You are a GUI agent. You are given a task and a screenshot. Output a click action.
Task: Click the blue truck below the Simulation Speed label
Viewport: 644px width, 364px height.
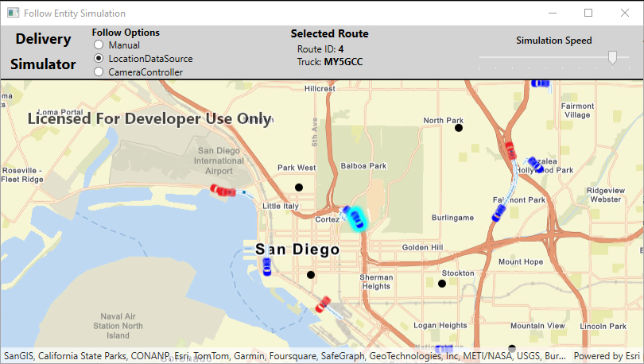(x=540, y=83)
